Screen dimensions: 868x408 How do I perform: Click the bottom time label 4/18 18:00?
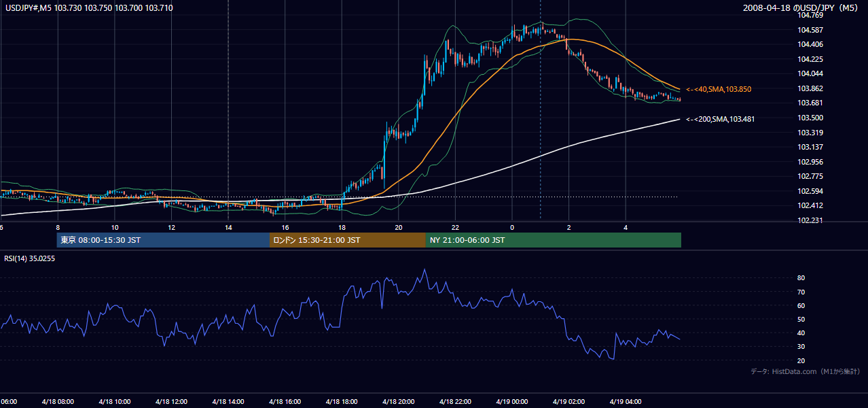coord(342,402)
